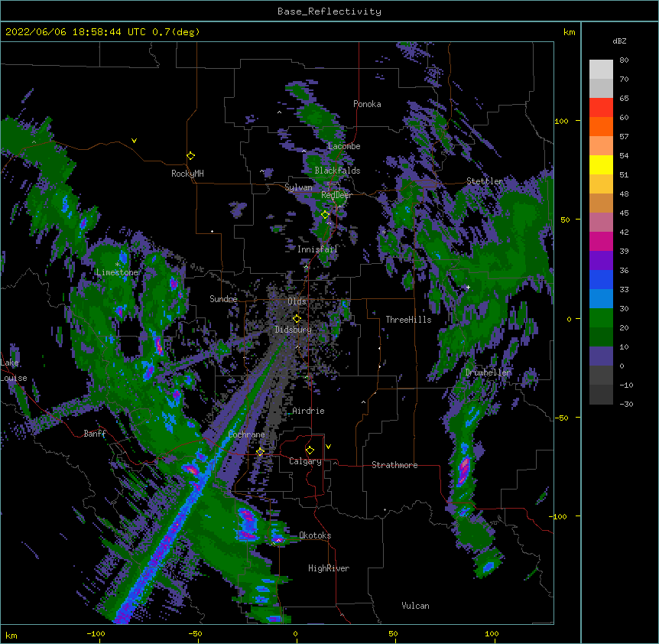Click the yellow diamond marker below RedDeer
The height and width of the screenshot is (644, 659).
tap(325, 215)
